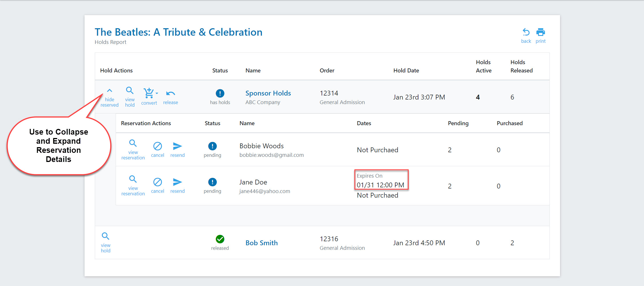
Task: Select order number 12314
Action: pos(329,93)
